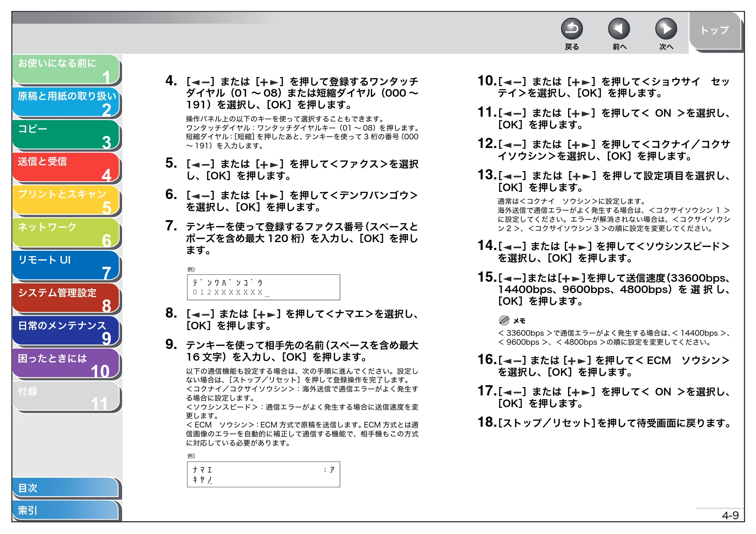Open the トップ tab
This screenshot has height=534, width=756.
click(x=714, y=30)
